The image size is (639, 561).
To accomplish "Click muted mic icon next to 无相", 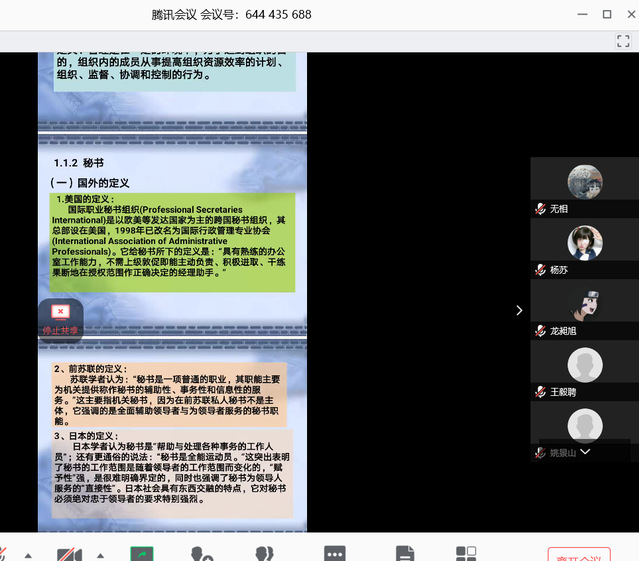I will (x=540, y=209).
